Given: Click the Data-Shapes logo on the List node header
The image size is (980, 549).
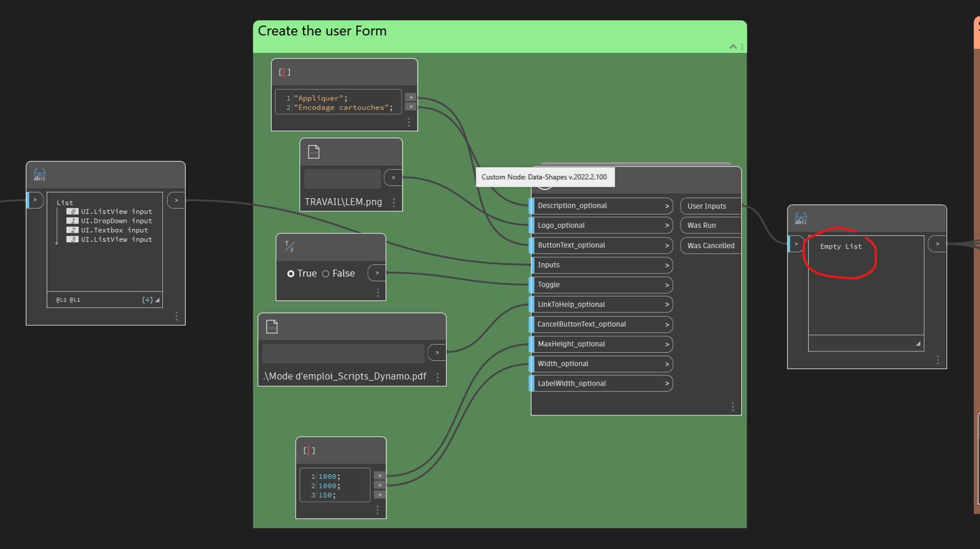Looking at the screenshot, I should [39, 175].
